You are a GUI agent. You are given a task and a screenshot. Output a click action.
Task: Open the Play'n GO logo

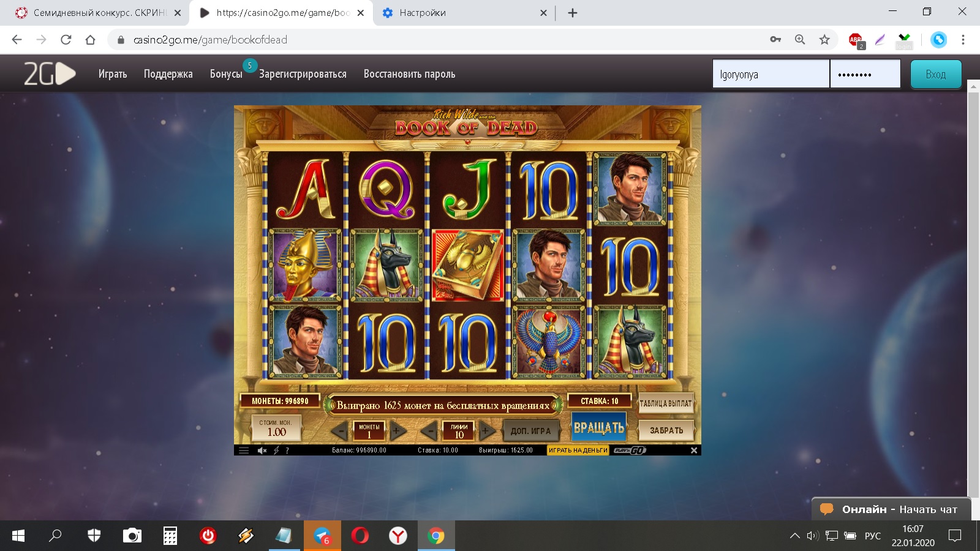pos(630,450)
